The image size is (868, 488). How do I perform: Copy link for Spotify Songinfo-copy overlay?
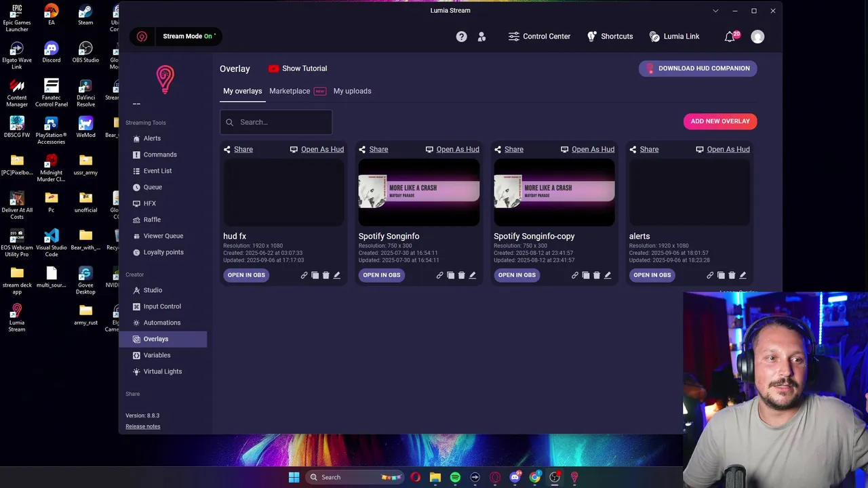(x=575, y=275)
